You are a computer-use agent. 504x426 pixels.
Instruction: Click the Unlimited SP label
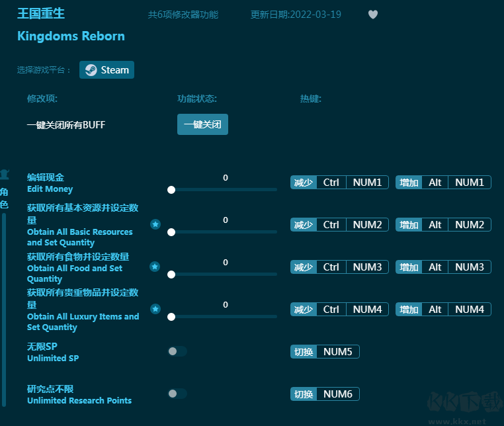pos(53,358)
